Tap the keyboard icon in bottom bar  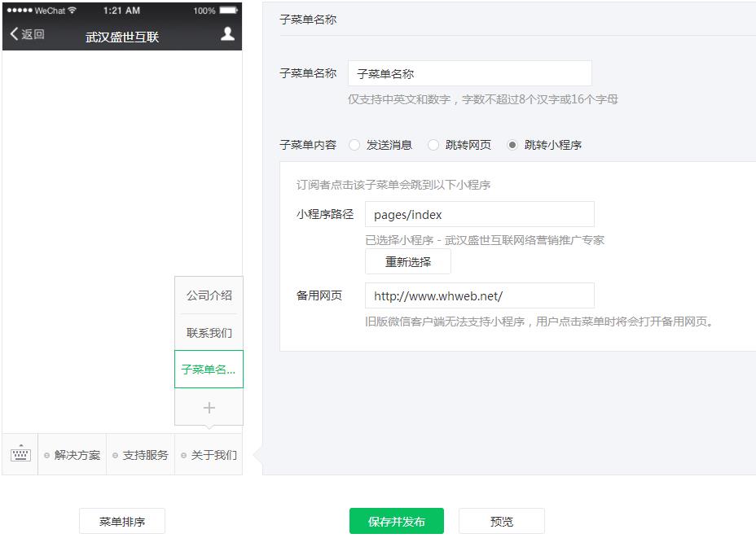point(20,455)
